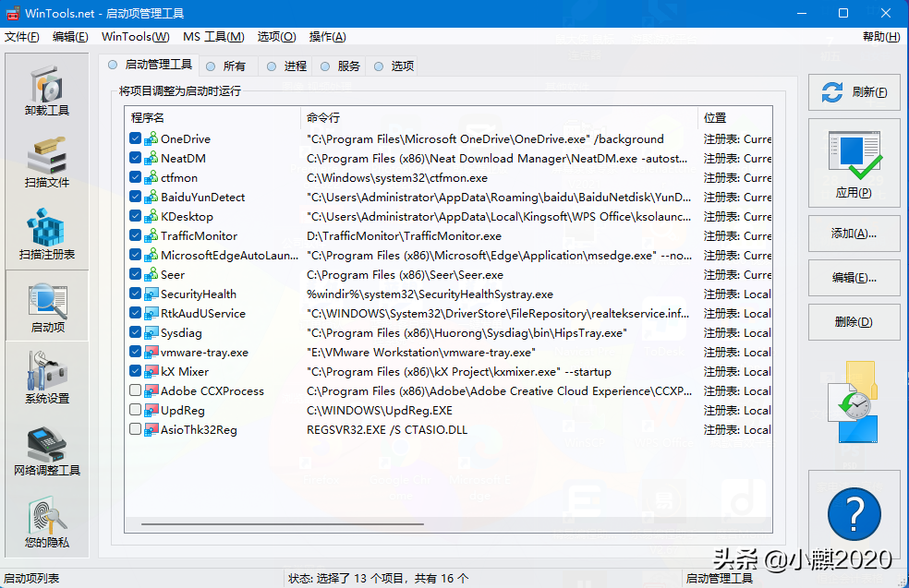Switch to the 启动管理工具 tab
Image resolution: width=909 pixels, height=588 pixels.
[x=150, y=65]
